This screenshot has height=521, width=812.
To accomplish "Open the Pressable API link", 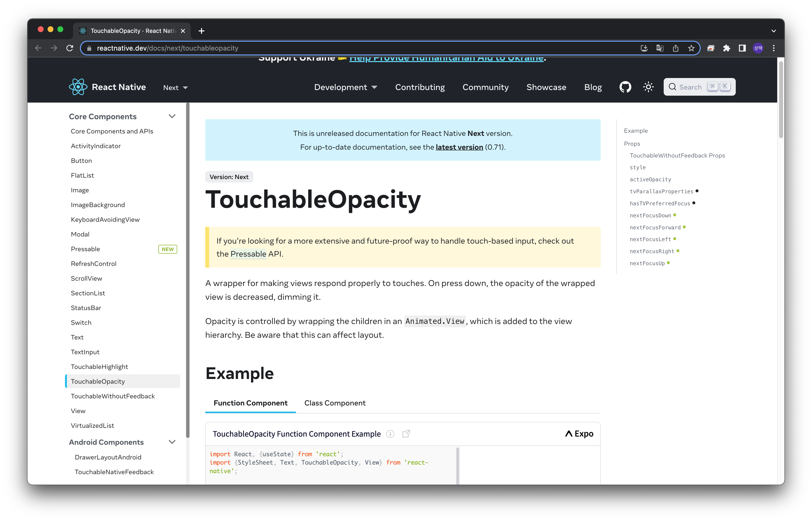I will click(248, 254).
